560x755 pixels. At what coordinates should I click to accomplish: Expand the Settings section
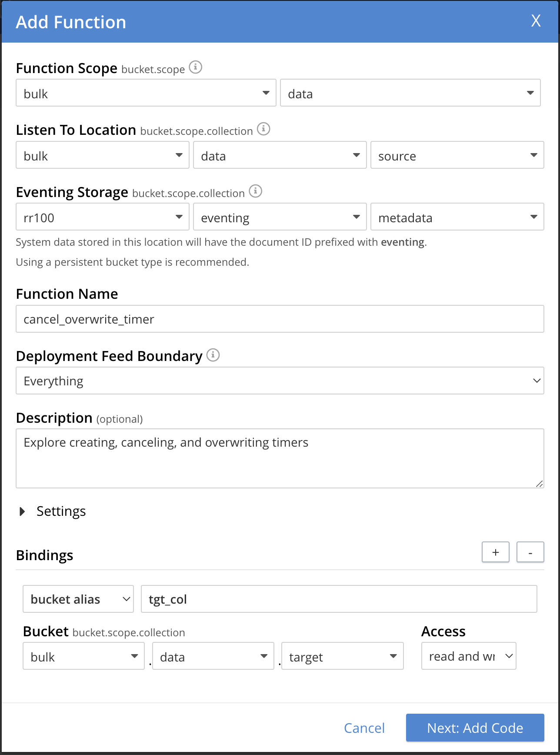coord(23,511)
